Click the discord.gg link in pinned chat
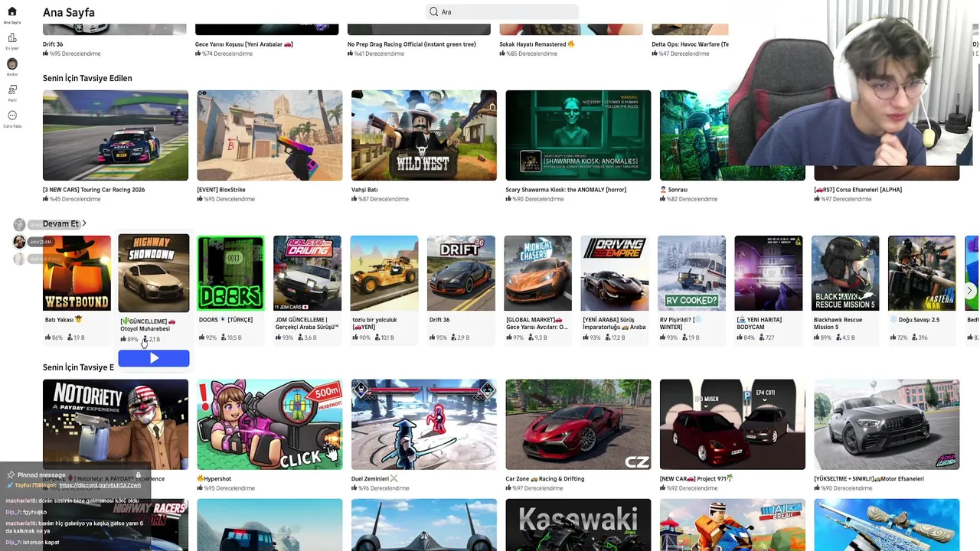The height and width of the screenshot is (551, 980). [100, 485]
